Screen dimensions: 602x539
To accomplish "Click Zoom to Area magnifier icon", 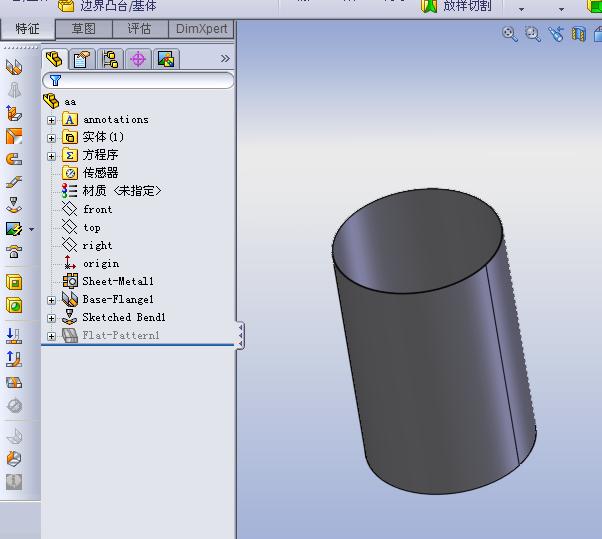I will point(533,34).
